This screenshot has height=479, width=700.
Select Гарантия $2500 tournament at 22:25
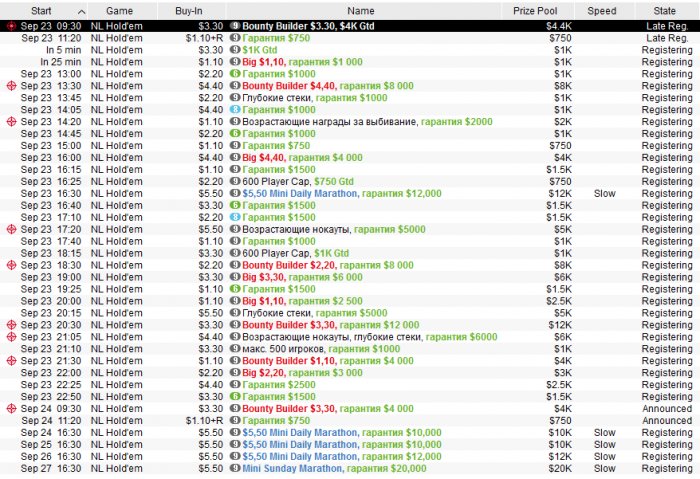350,385
